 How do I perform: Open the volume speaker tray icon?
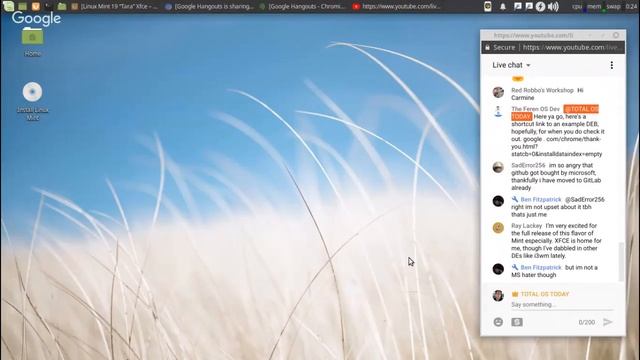pos(553,7)
